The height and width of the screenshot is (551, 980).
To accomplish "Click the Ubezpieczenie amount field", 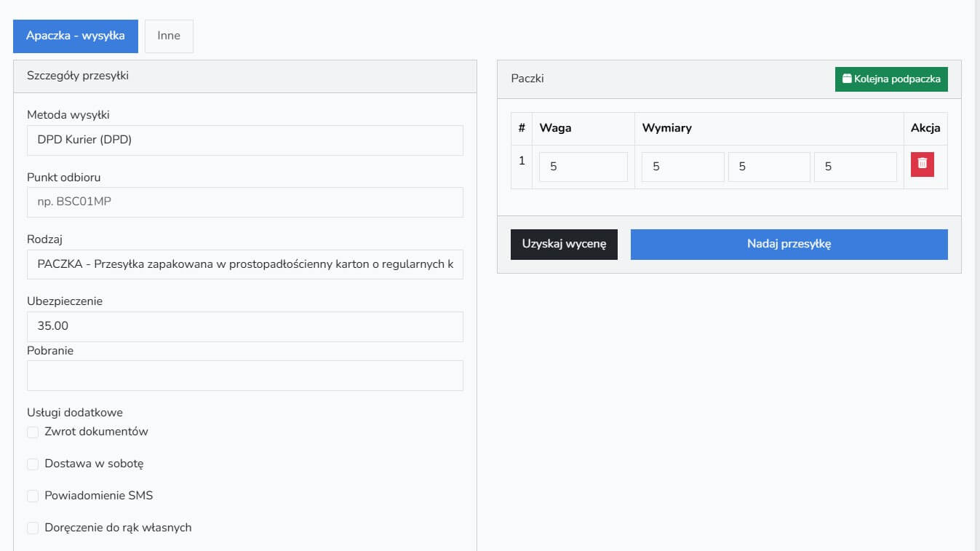I will click(244, 327).
